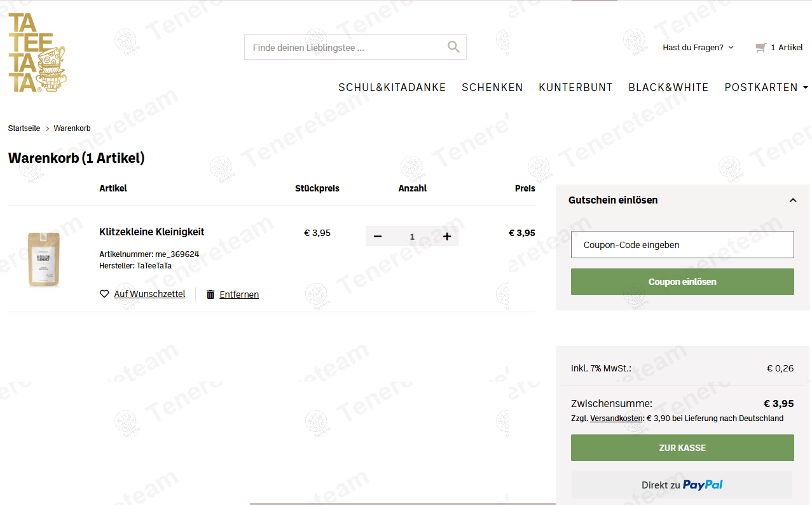The width and height of the screenshot is (812, 505).
Task: Click the TaTeeTaTa logo
Action: [37, 53]
